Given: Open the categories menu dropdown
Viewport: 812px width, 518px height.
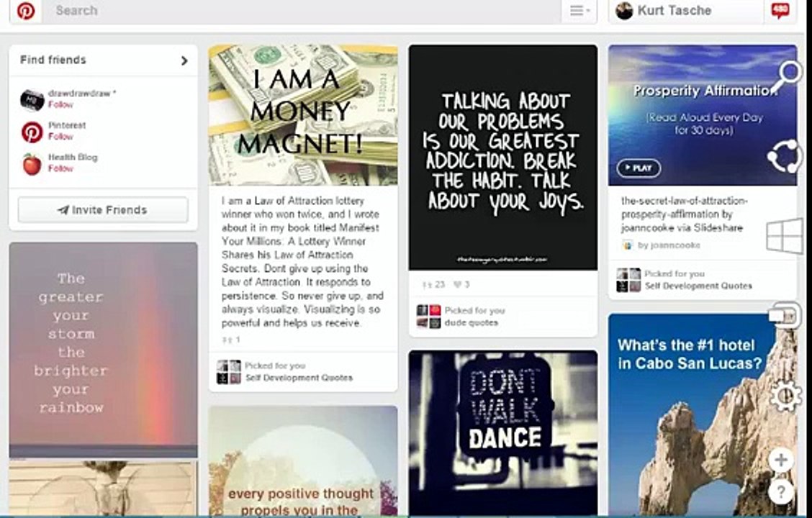Looking at the screenshot, I should 579,10.
